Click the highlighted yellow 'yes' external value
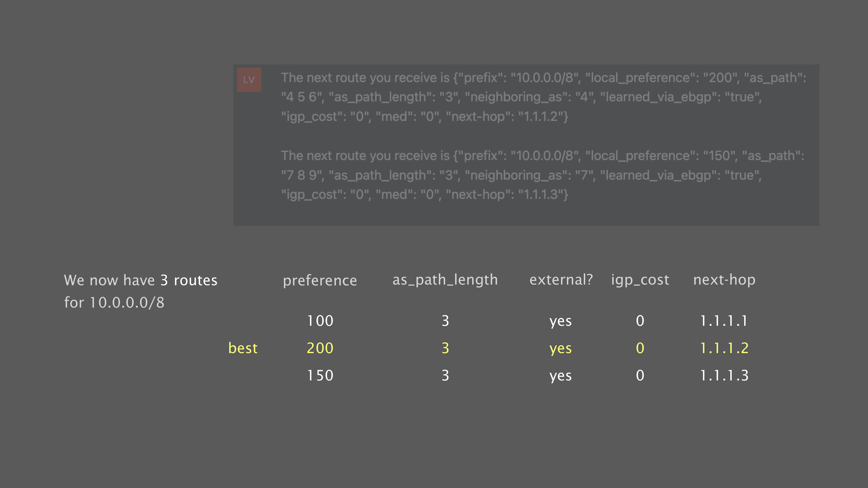The height and width of the screenshot is (488, 868). [x=560, y=349]
